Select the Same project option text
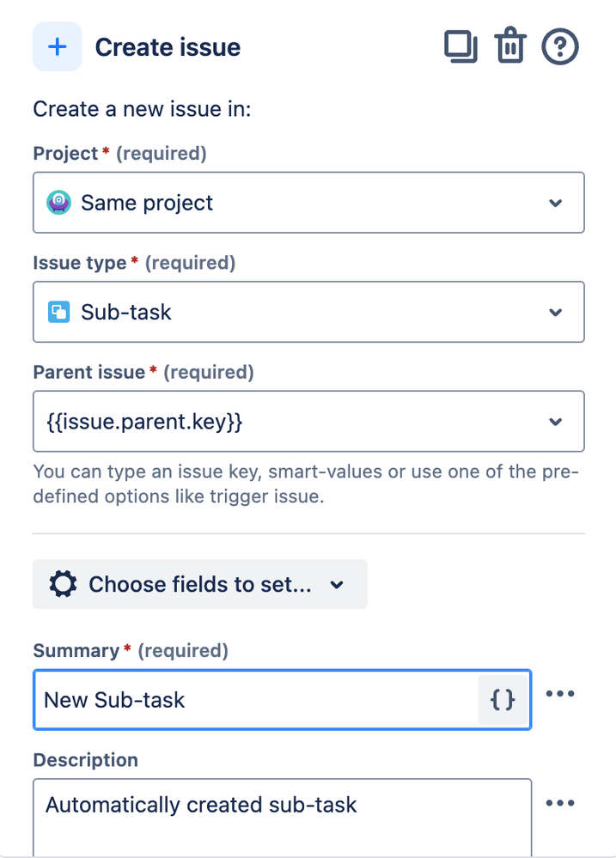 147,204
